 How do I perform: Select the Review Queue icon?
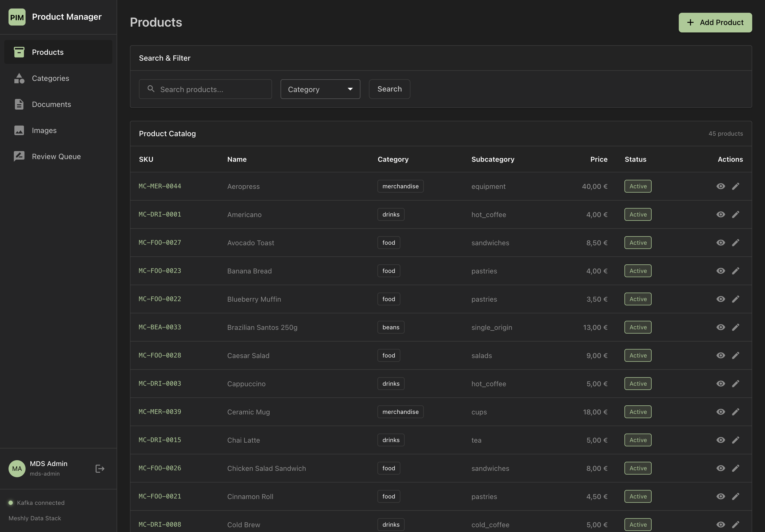pyautogui.click(x=19, y=156)
